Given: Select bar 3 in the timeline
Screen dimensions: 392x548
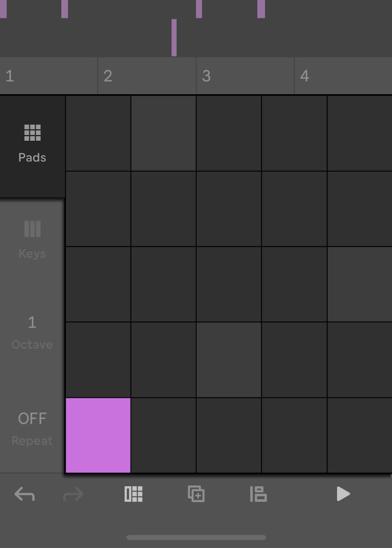Looking at the screenshot, I should point(245,76).
